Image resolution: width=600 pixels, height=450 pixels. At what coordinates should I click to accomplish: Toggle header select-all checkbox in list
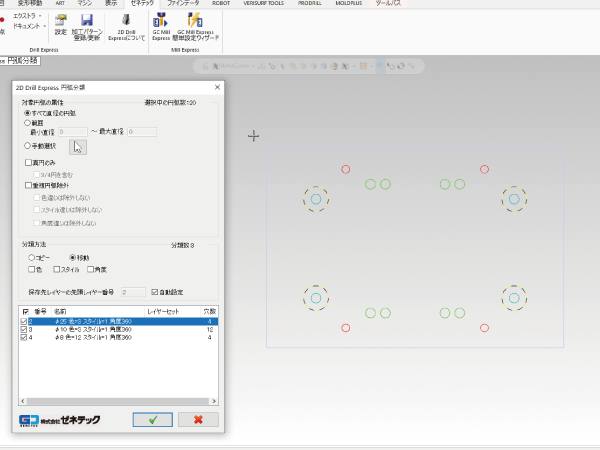pos(26,311)
